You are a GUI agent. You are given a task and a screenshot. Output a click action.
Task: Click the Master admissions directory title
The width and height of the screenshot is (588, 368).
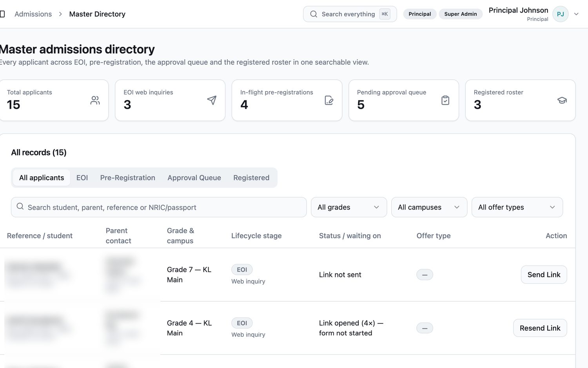(77, 49)
